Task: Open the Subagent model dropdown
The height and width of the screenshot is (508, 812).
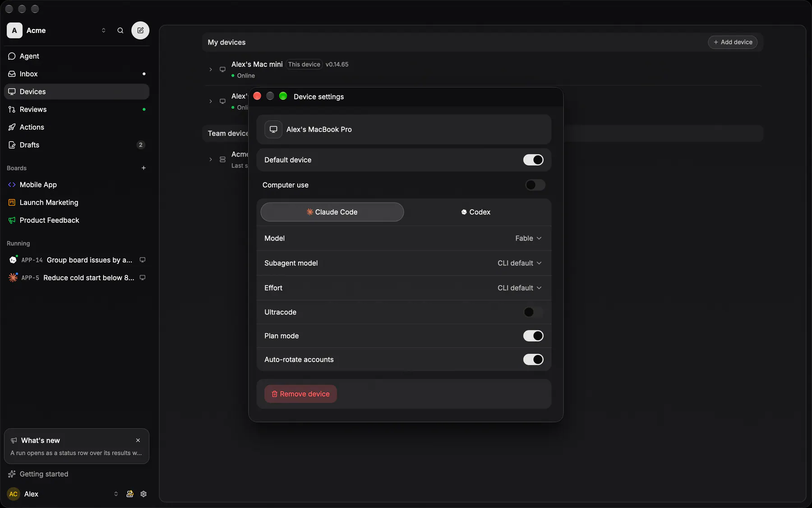Action: (519, 263)
